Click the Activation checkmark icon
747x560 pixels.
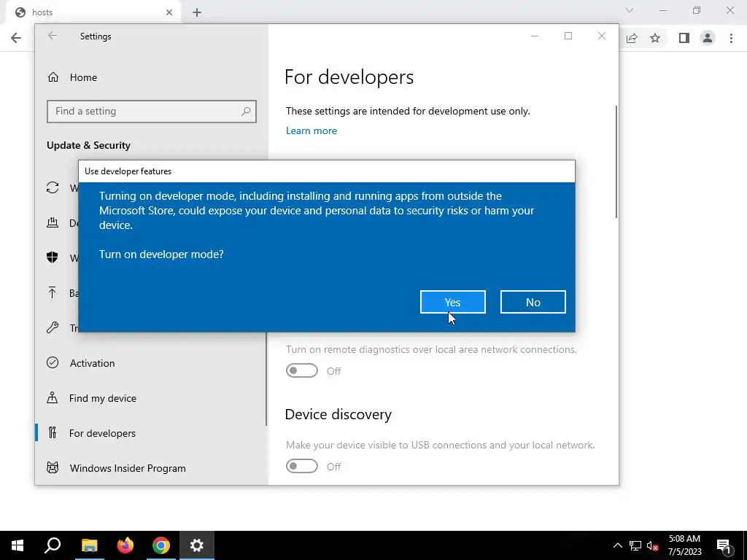click(53, 363)
